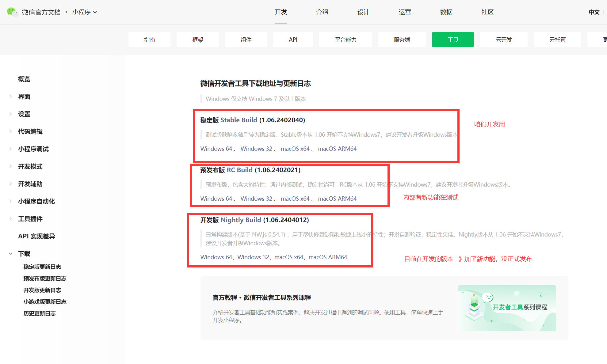Open 官方教程·微信开发者工具系列课程 title
607x364 pixels.
pyautogui.click(x=262, y=298)
